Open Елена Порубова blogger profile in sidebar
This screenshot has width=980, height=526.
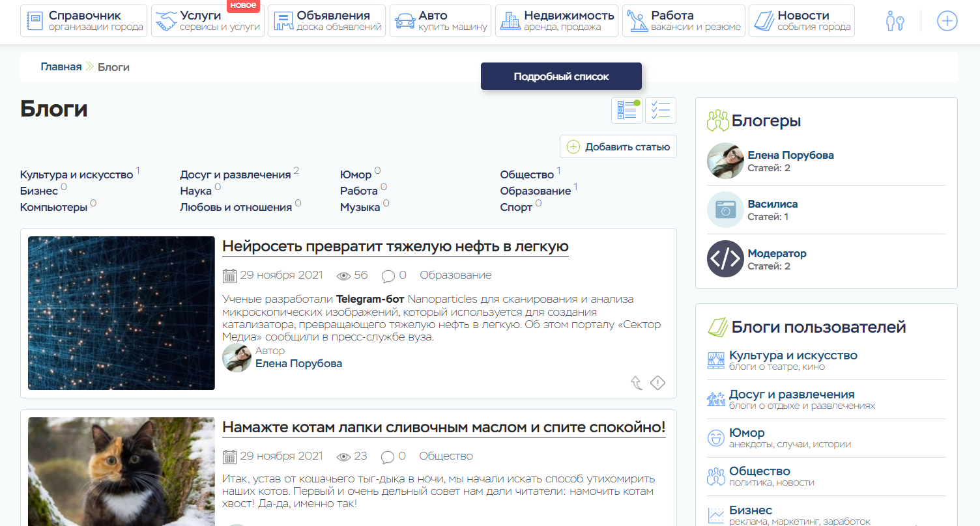click(790, 155)
